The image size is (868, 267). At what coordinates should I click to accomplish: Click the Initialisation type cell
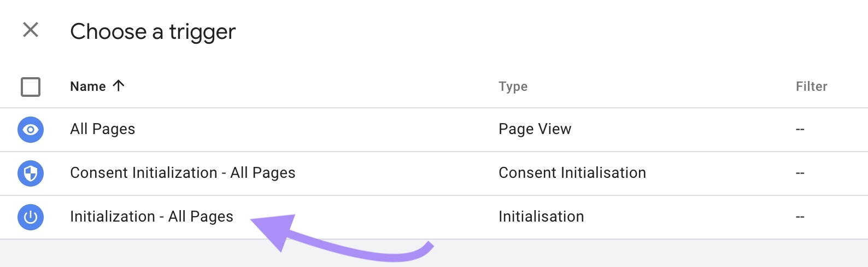click(541, 217)
